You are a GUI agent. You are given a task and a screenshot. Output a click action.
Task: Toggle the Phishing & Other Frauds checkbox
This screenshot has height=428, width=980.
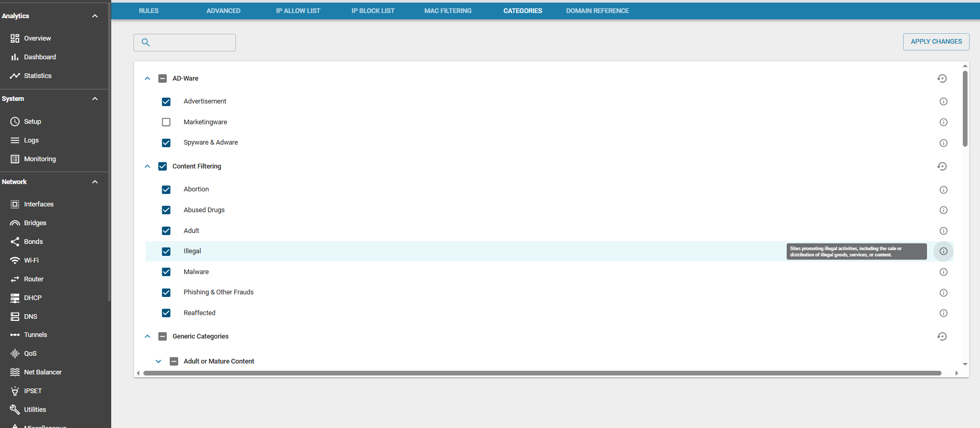coord(166,292)
